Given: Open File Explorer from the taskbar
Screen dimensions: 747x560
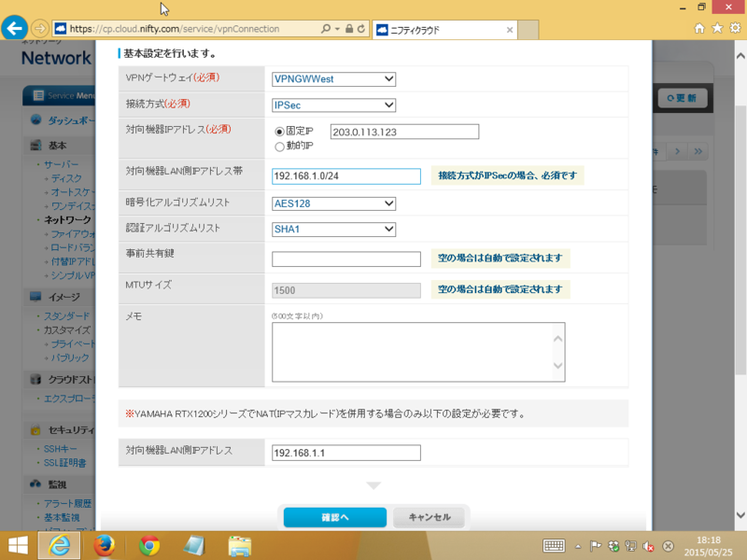Looking at the screenshot, I should (240, 545).
